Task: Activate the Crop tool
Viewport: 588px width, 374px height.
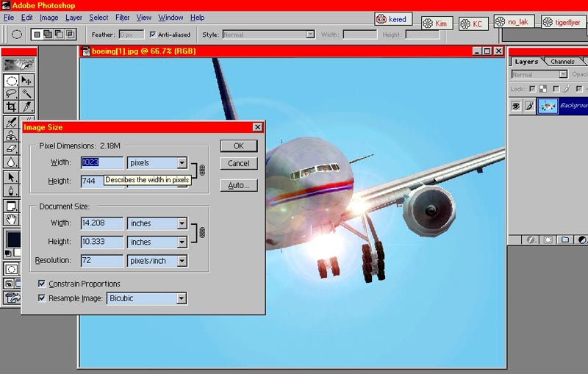Action: [12, 107]
